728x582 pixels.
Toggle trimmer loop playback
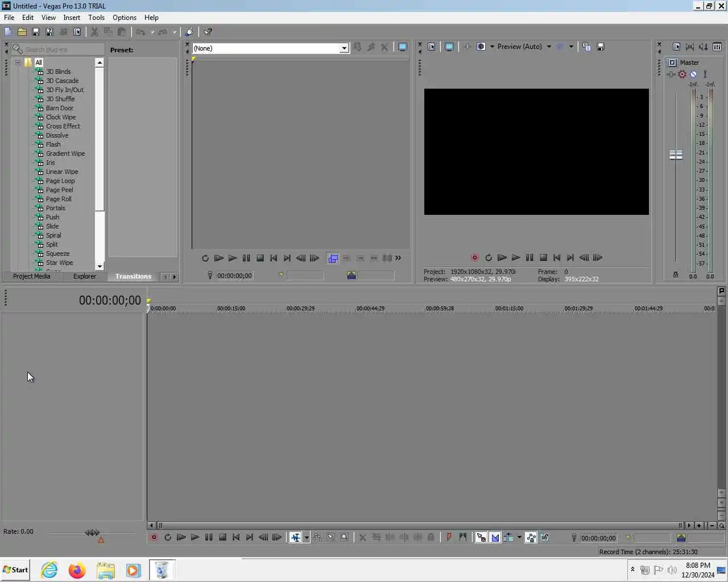coord(205,258)
